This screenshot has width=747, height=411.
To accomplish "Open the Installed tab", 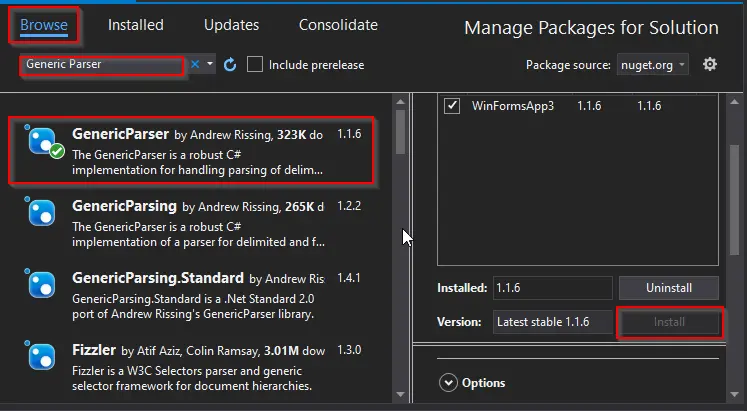I will click(x=136, y=25).
